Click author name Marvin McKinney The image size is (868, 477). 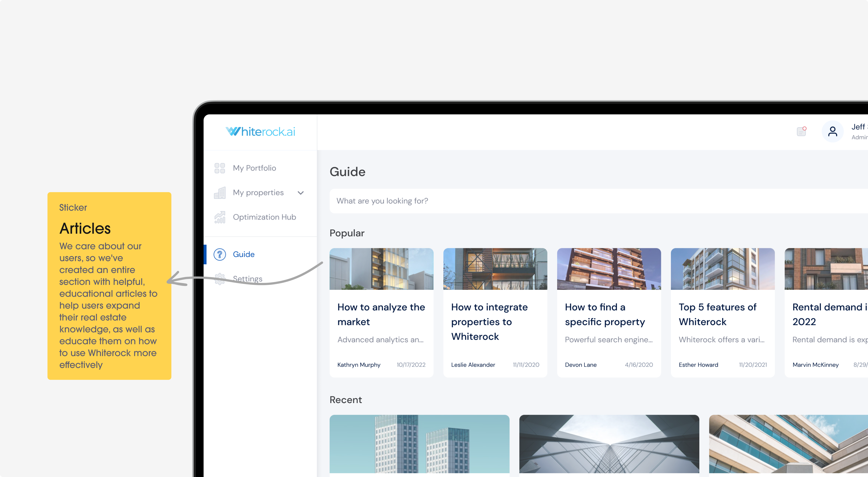tap(815, 365)
